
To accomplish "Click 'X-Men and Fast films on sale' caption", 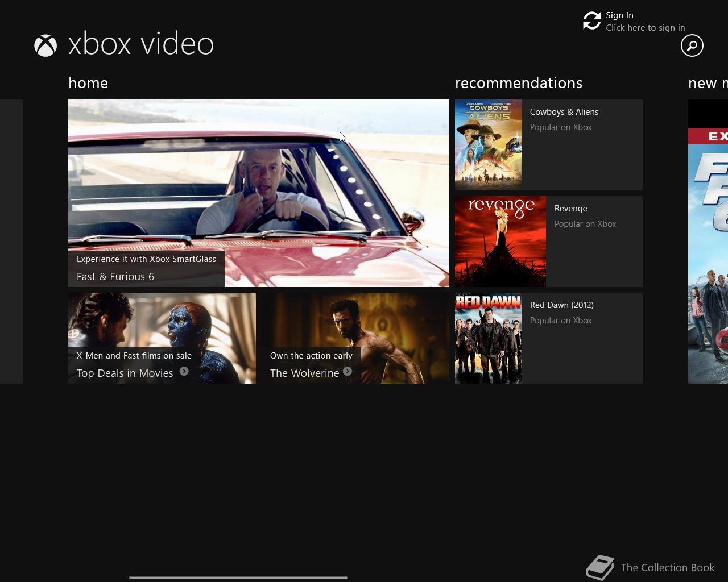I will click(x=134, y=356).
